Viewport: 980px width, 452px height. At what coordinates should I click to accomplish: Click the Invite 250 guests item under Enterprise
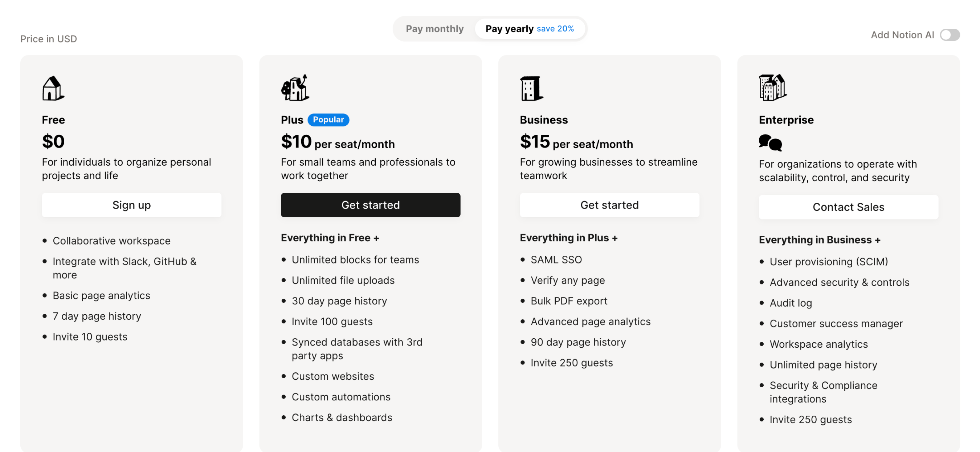(x=811, y=419)
